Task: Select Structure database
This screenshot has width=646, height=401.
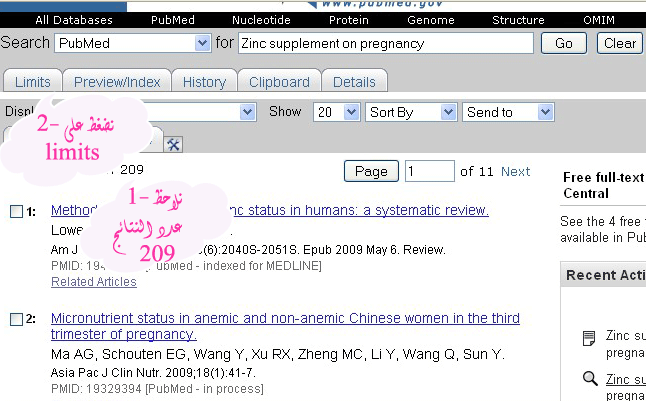Action: [518, 20]
